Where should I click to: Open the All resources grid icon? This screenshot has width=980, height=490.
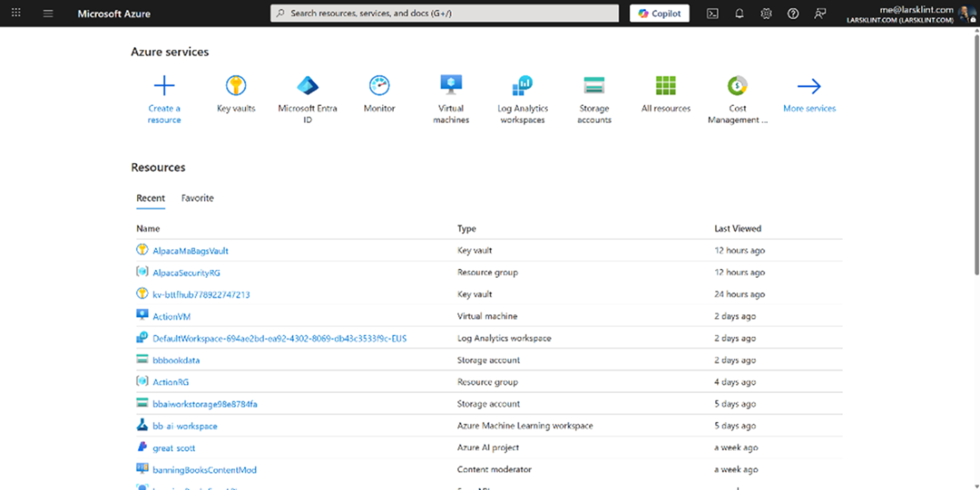click(x=666, y=86)
